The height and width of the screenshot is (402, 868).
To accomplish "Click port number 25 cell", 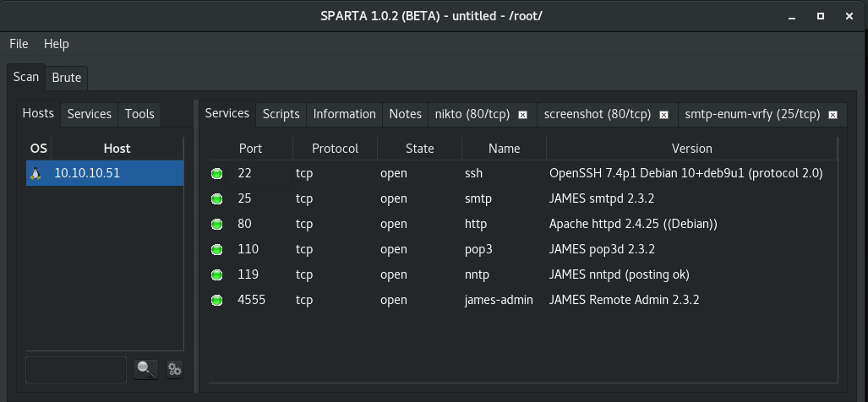I will click(244, 199).
